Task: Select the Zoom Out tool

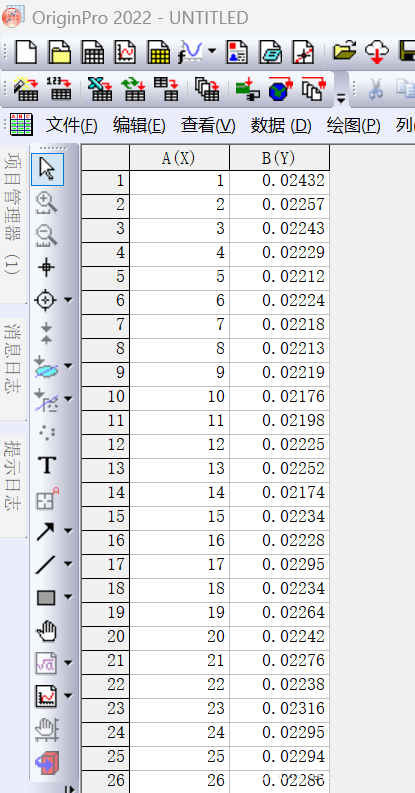Action: [x=46, y=235]
